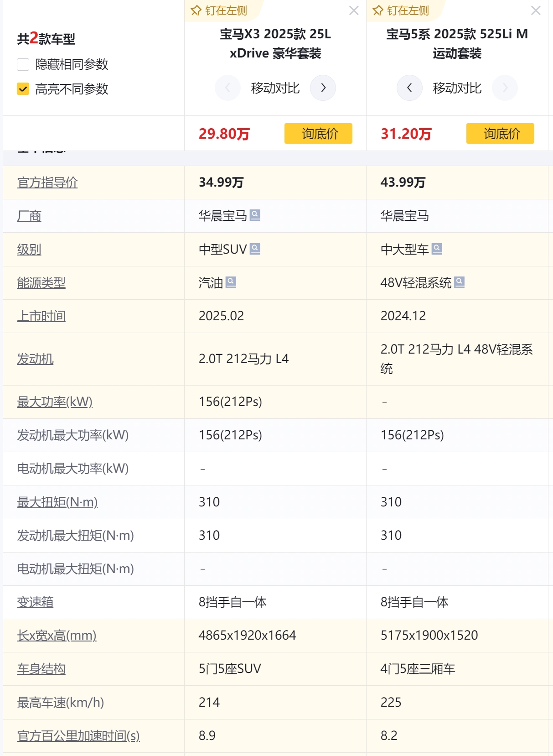The width and height of the screenshot is (553, 756).
Task: Open the 宝马X3 2025款 25L xDrive model title
Action: [275, 44]
